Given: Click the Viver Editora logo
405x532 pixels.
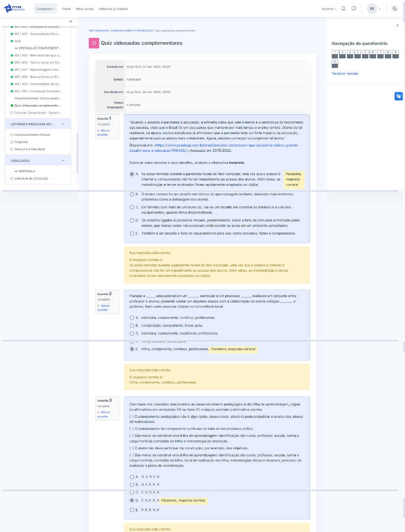Looking at the screenshot, I should [x=15, y=8].
